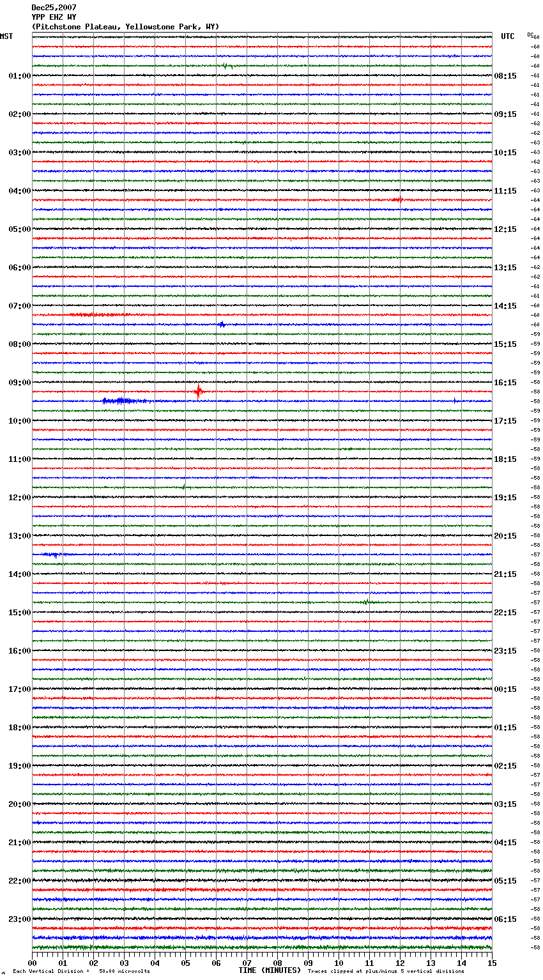Click the 19:15 UTC time label
Viewport: 543px width, 980px height.
pos(505,498)
